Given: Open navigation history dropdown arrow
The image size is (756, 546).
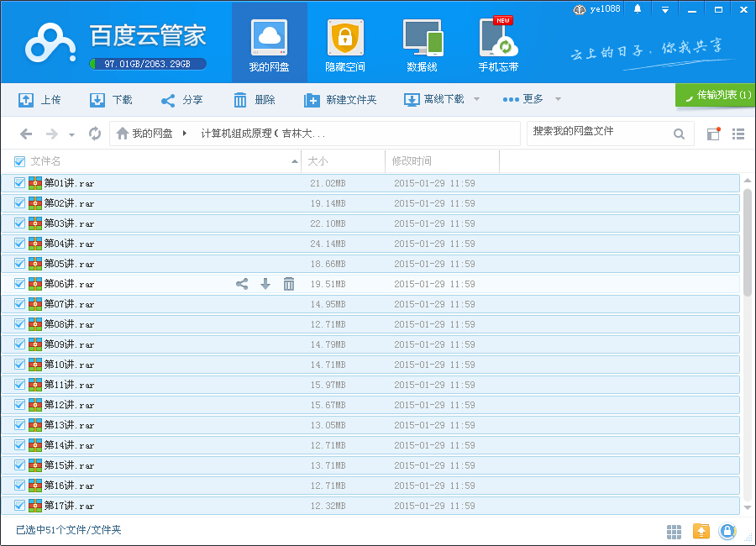Looking at the screenshot, I should [71, 134].
